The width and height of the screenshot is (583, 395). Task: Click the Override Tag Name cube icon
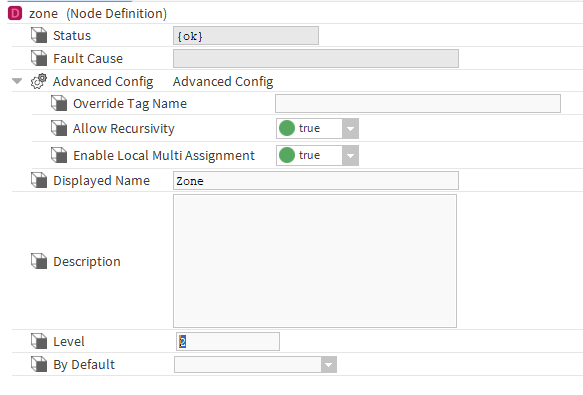(59, 103)
